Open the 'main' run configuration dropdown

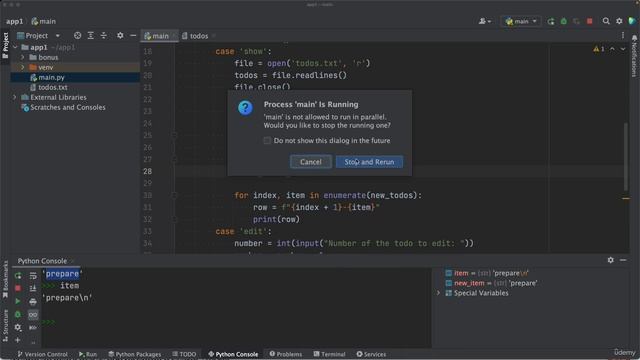pos(521,21)
